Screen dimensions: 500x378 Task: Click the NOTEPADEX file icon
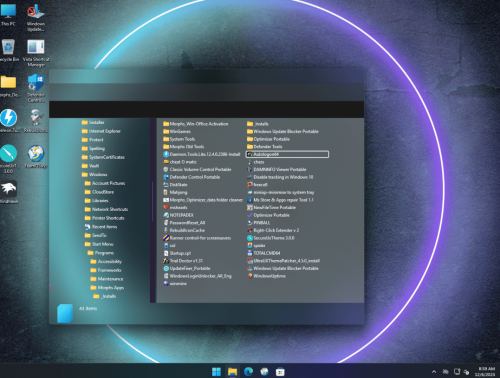(166, 215)
